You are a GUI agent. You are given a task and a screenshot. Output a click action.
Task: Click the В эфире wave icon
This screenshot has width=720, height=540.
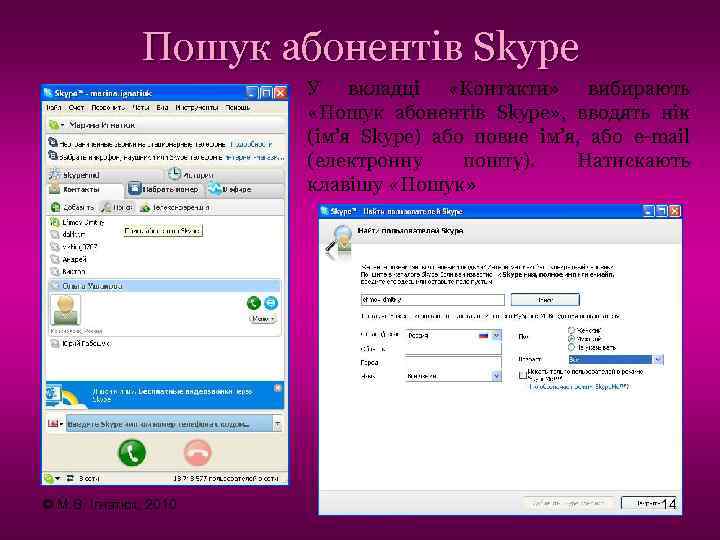point(214,189)
